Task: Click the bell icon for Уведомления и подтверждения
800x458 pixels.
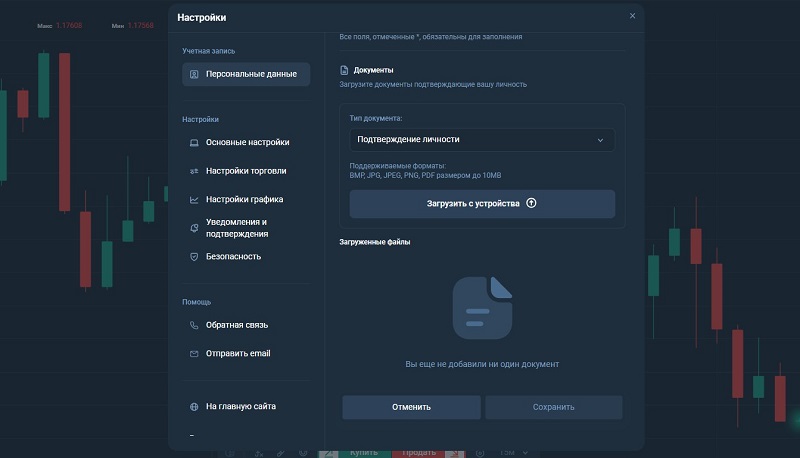Action: (194, 228)
